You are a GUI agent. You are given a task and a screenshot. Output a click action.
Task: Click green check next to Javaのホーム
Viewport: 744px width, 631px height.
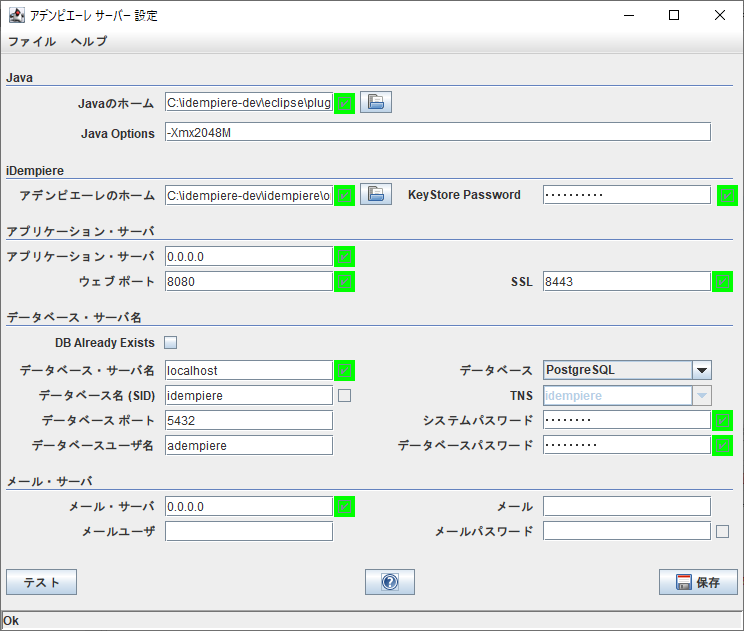(344, 103)
